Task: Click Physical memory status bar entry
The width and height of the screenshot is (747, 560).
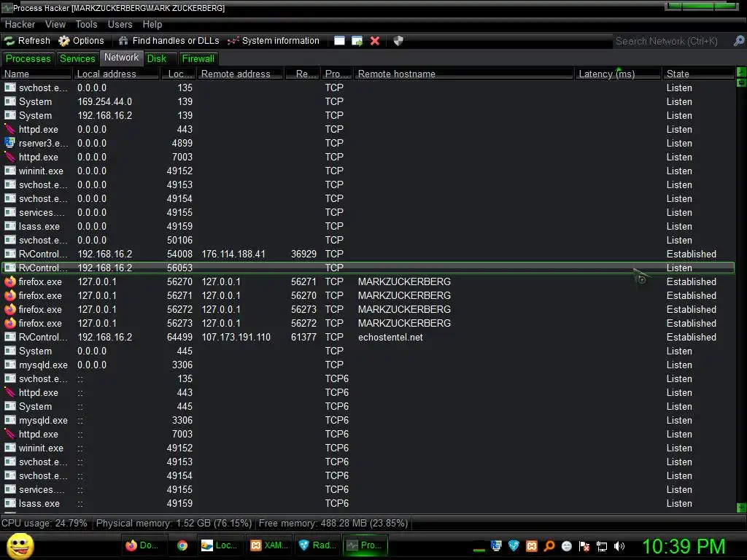Action: 174,523
